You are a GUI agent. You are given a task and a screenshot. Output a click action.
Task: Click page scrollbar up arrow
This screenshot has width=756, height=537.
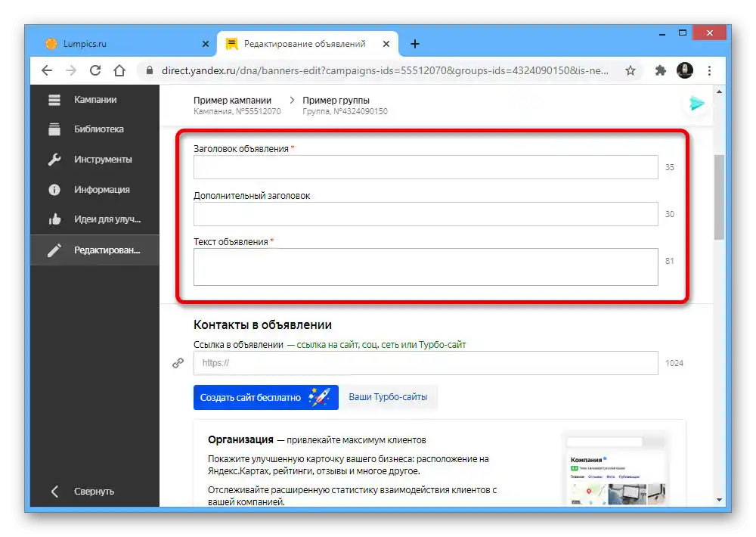tap(720, 92)
